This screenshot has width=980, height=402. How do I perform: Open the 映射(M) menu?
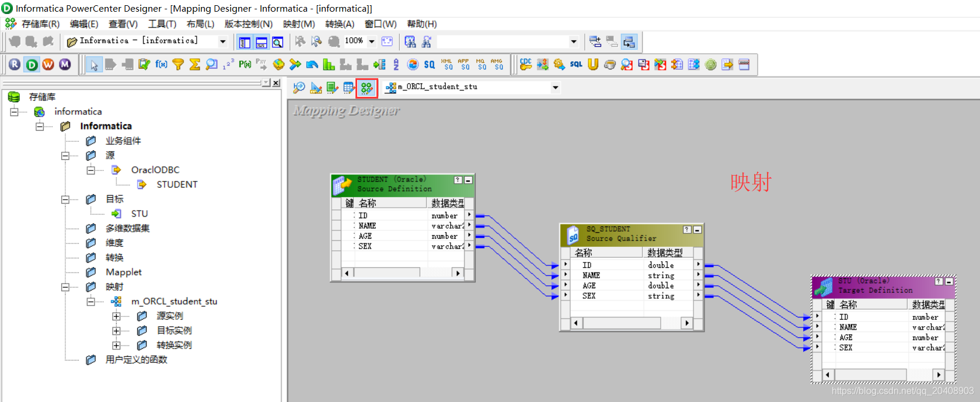[x=299, y=24]
